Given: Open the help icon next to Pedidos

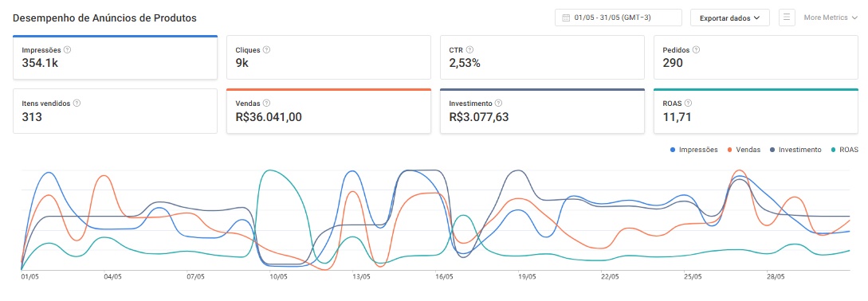Looking at the screenshot, I should [696, 50].
